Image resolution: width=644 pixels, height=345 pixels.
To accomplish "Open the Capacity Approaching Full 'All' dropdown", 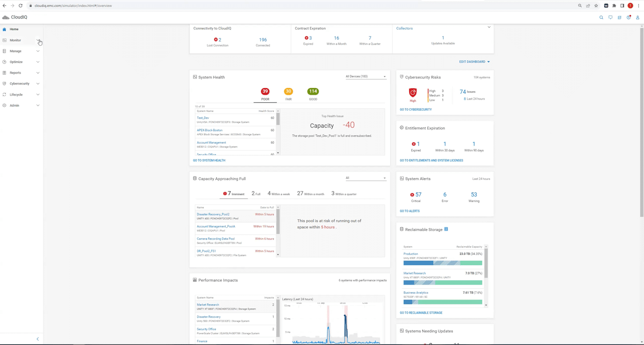I will tap(366, 178).
